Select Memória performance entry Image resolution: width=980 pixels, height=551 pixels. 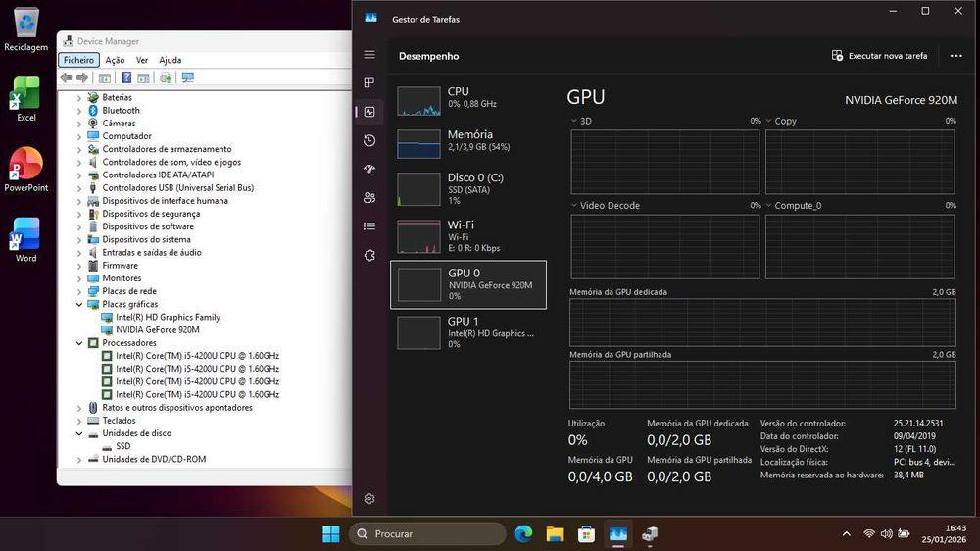tap(468, 143)
